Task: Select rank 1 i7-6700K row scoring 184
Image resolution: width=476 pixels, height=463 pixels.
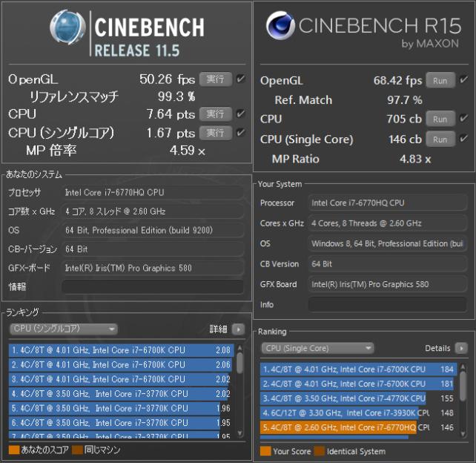Action: click(359, 370)
